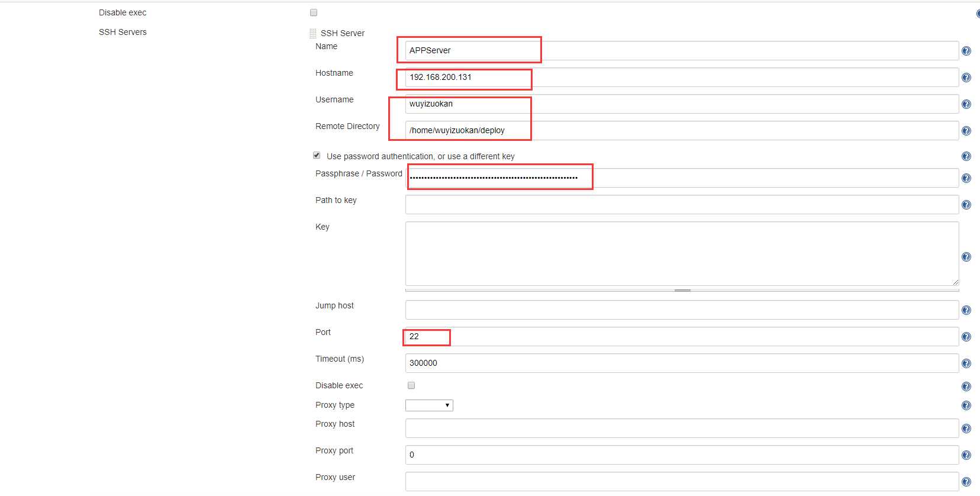
Task: Click the 'Key' label
Action: click(323, 227)
